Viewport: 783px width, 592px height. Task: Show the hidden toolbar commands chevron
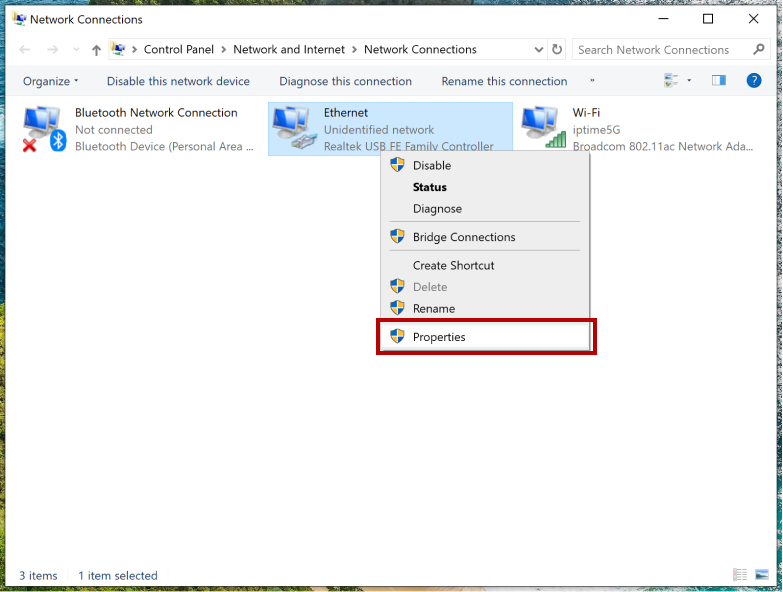click(x=592, y=81)
